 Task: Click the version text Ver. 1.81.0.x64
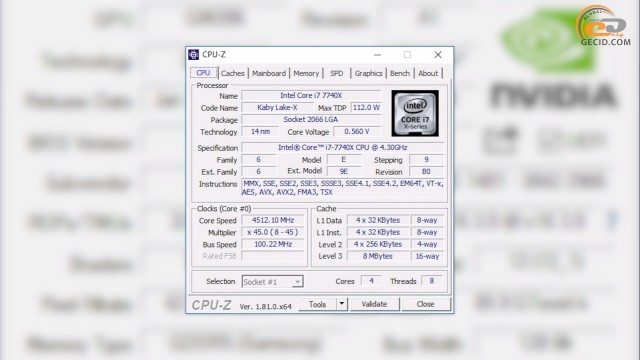coord(265,307)
